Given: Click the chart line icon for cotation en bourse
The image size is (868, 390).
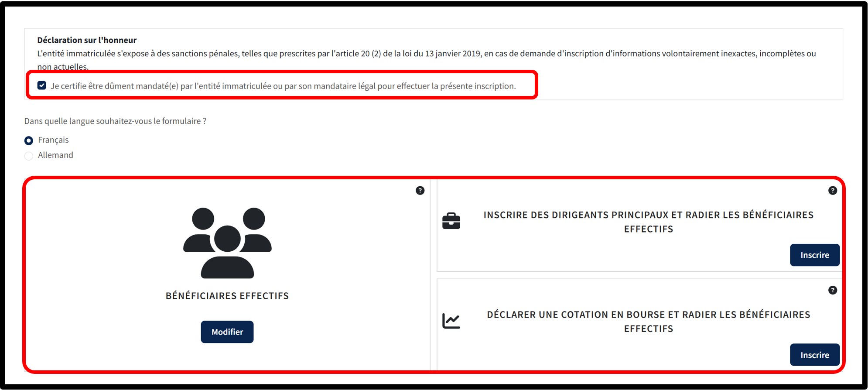Looking at the screenshot, I should pos(451,321).
